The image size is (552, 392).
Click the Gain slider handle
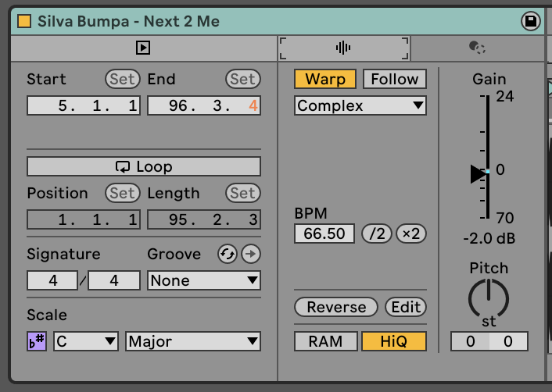pos(479,173)
